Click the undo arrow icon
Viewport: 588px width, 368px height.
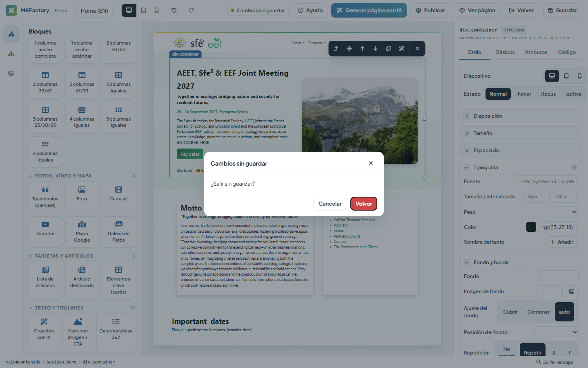(x=174, y=10)
